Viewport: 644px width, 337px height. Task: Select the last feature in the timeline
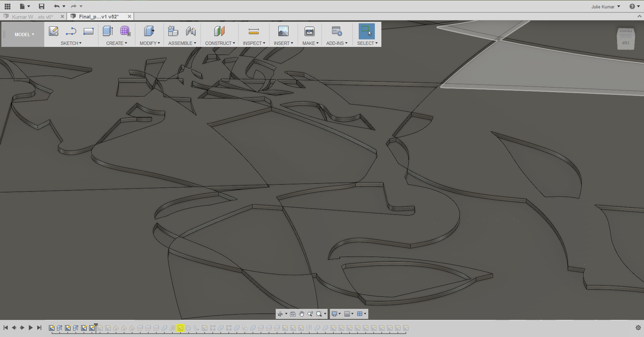click(x=406, y=328)
